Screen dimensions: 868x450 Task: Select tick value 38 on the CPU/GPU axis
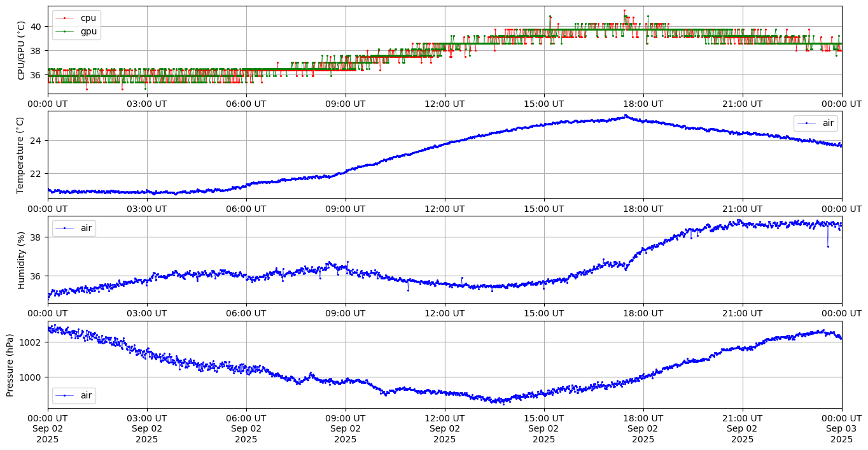tap(36, 51)
